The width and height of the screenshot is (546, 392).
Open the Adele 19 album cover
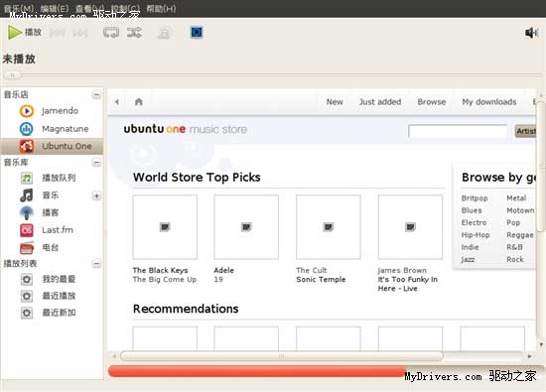point(246,227)
